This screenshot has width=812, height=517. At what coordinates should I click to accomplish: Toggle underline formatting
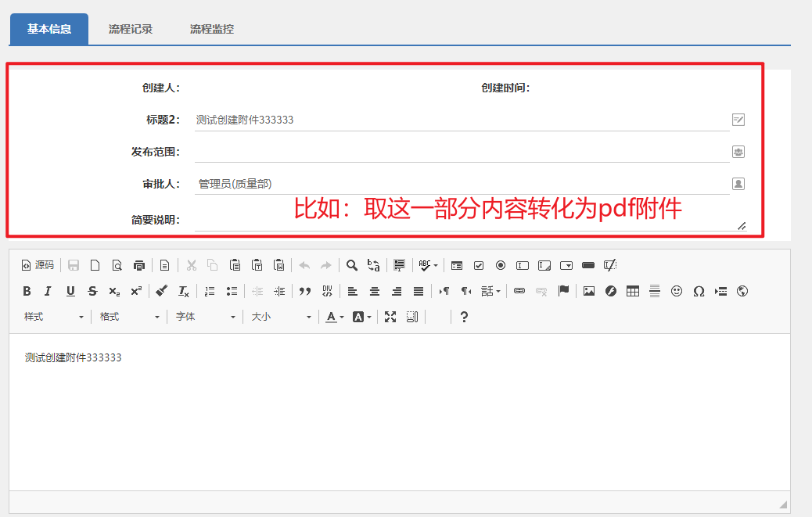pyautogui.click(x=70, y=291)
